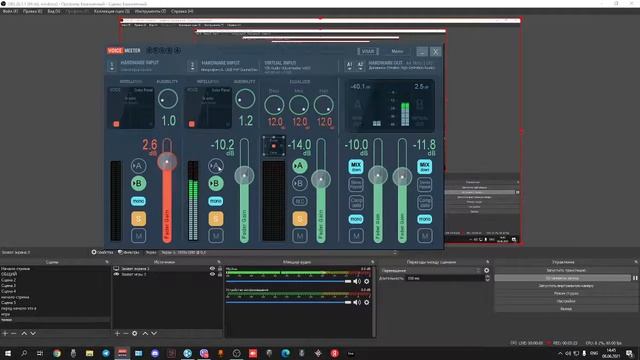Viewport: 640px width, 360px height.
Task: Open the OBS Вид menu
Action: (54, 11)
